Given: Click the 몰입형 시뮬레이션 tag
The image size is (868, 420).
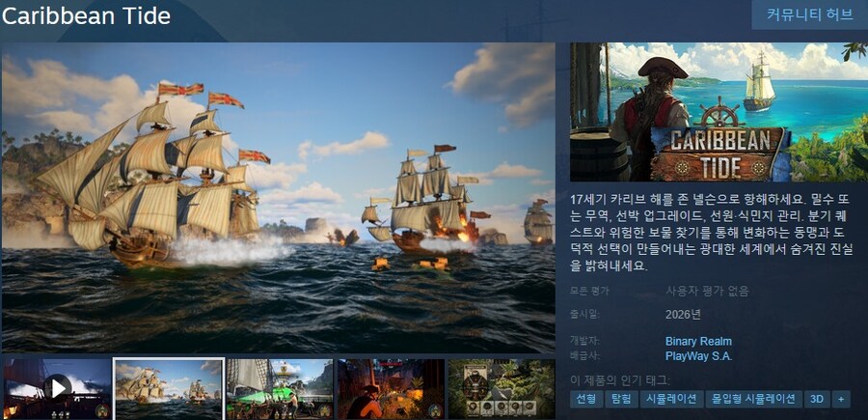Looking at the screenshot, I should [754, 399].
